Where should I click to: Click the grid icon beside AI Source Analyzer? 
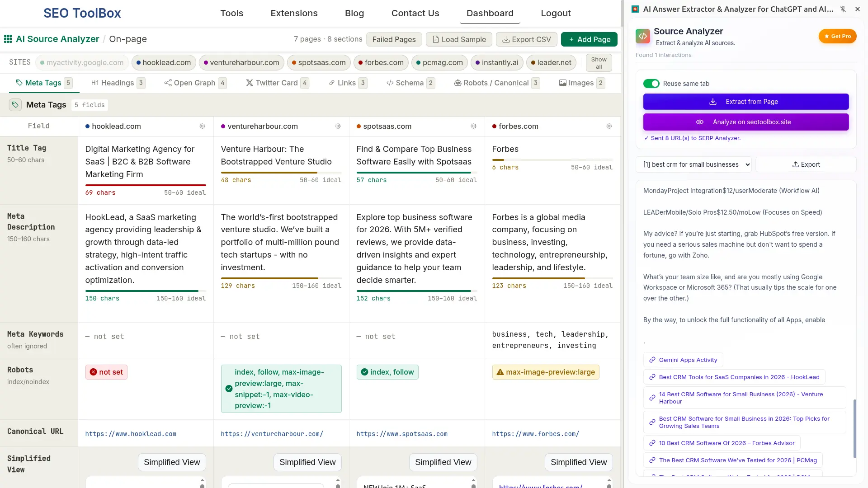click(x=7, y=39)
